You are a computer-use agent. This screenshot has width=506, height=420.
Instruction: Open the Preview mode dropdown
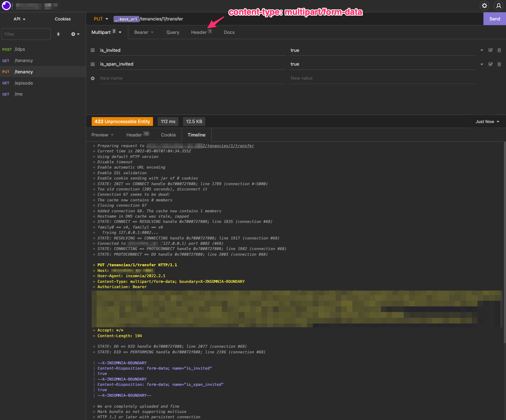[103, 135]
